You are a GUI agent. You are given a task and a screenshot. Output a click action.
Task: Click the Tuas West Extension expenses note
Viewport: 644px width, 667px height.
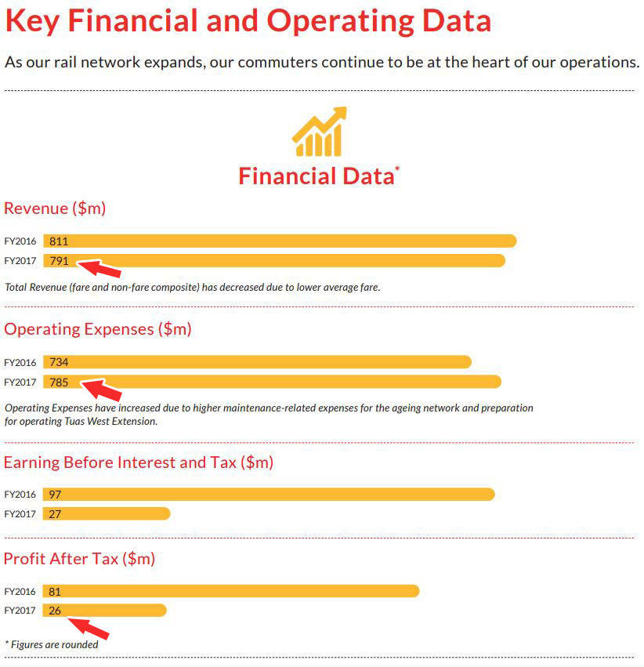click(269, 415)
